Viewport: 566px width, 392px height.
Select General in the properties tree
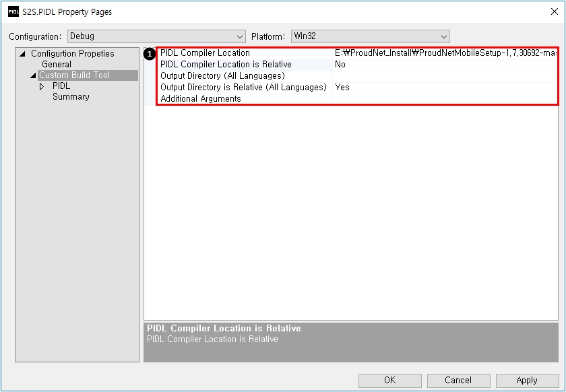pyautogui.click(x=57, y=65)
